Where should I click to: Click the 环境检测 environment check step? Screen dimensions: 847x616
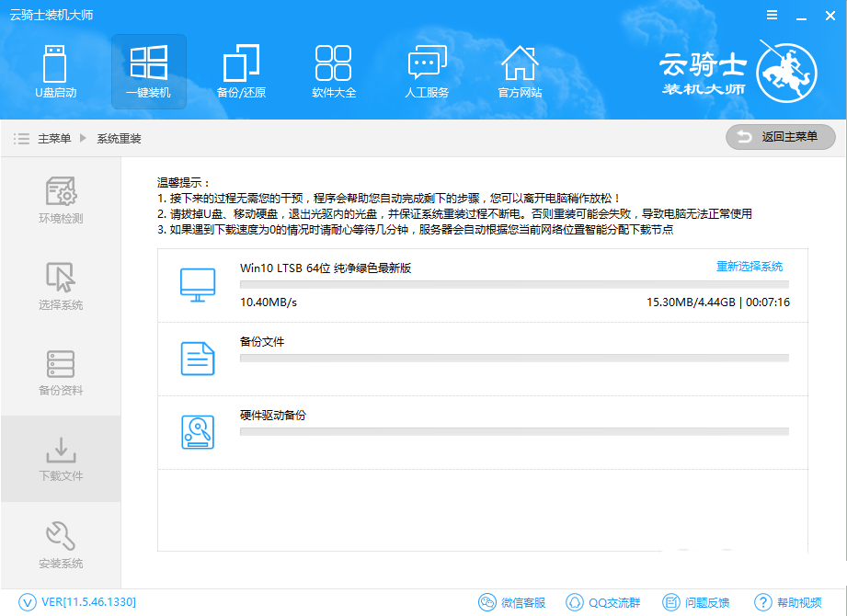(61, 200)
